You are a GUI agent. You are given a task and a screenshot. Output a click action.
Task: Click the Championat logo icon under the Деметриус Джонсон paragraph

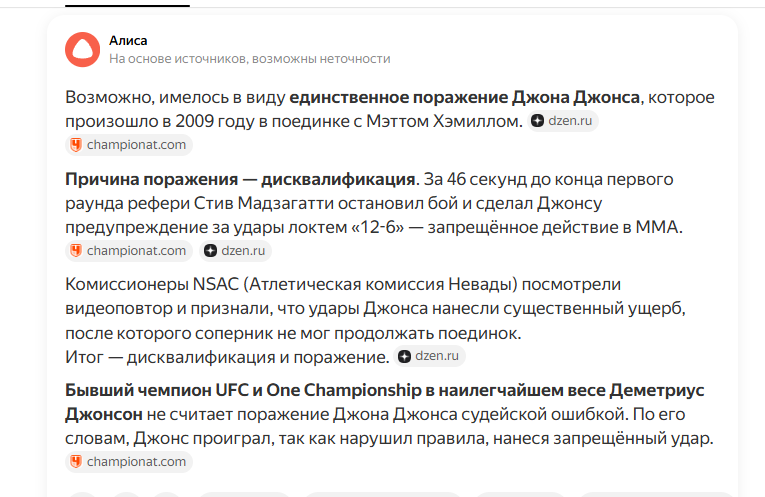click(75, 462)
